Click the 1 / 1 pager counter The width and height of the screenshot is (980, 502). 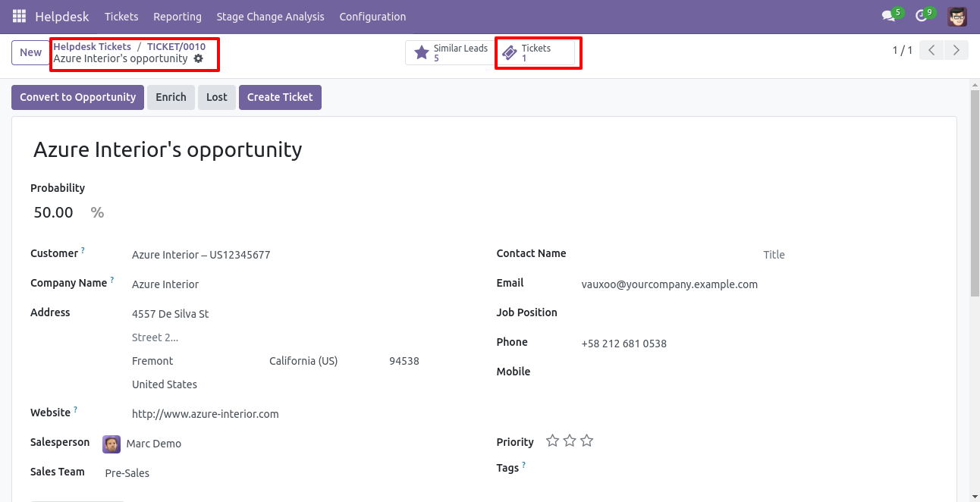point(903,51)
